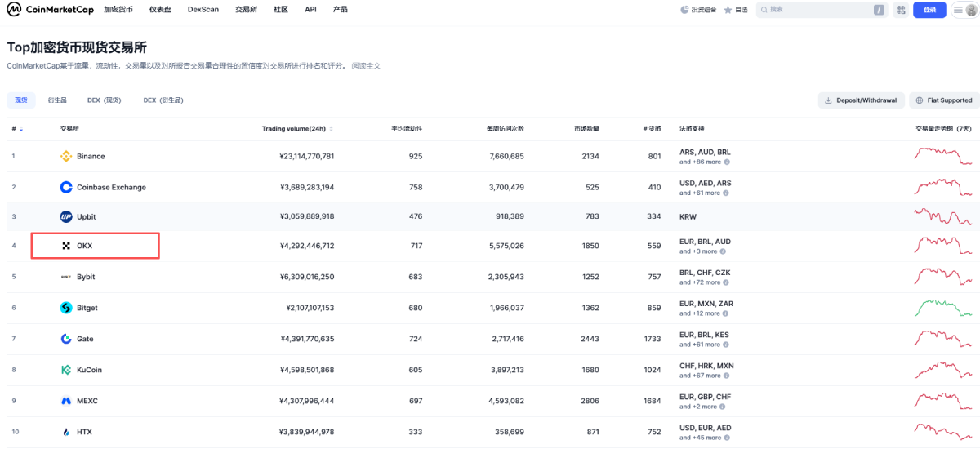Open the 产品 navigation menu
Screen dimensions: 980x449
point(341,10)
